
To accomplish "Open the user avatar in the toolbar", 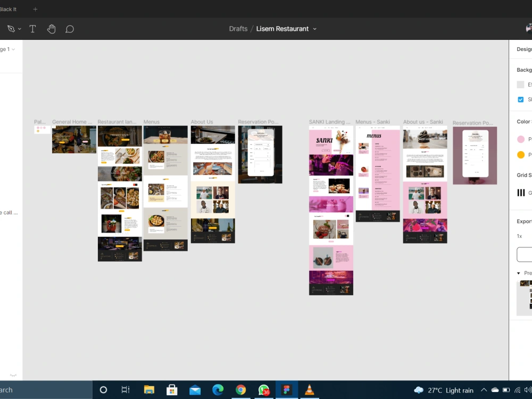I will coord(529,29).
